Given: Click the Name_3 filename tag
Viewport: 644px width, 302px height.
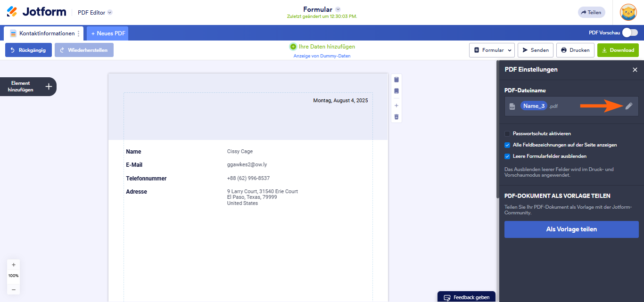Looking at the screenshot, I should pos(534,106).
